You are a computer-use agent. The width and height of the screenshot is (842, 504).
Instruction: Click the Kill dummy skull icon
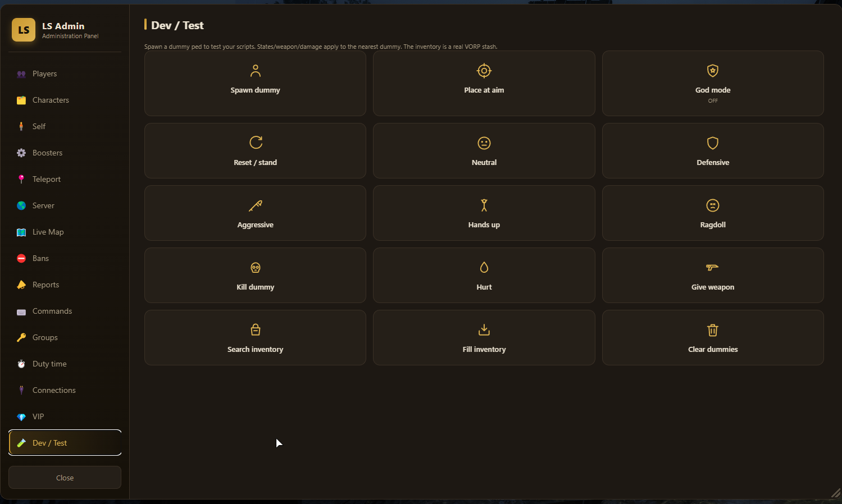click(x=256, y=268)
